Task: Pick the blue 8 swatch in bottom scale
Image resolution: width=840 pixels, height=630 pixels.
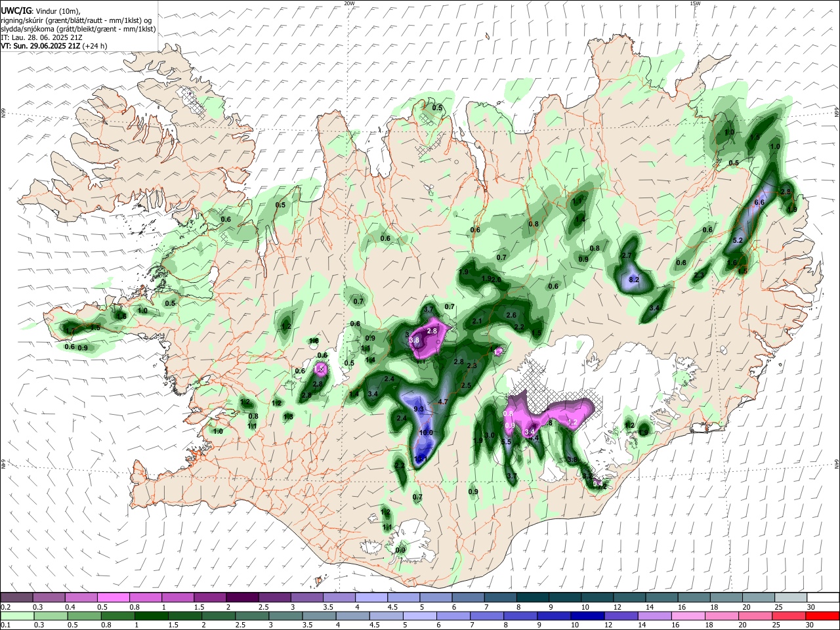Action: (520, 616)
